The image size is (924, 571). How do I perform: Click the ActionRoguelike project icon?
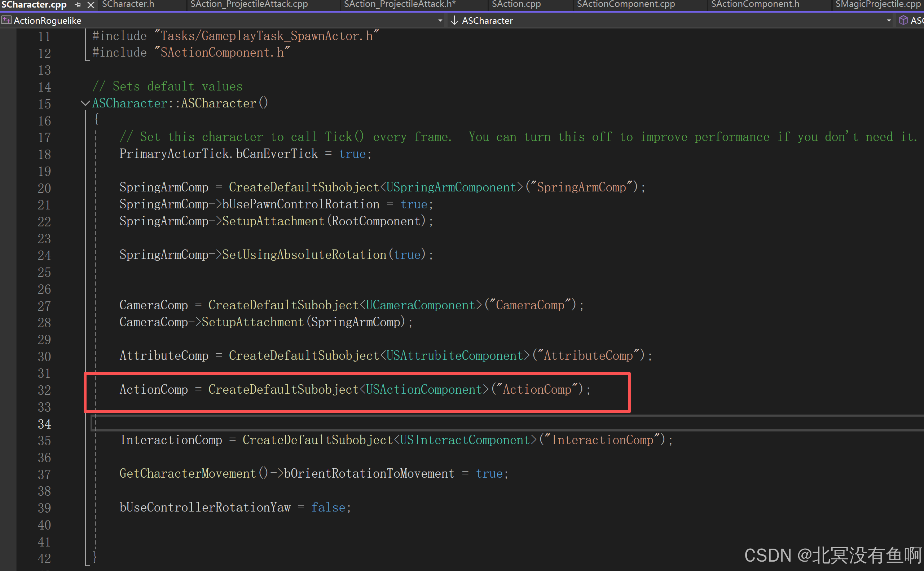coord(6,20)
